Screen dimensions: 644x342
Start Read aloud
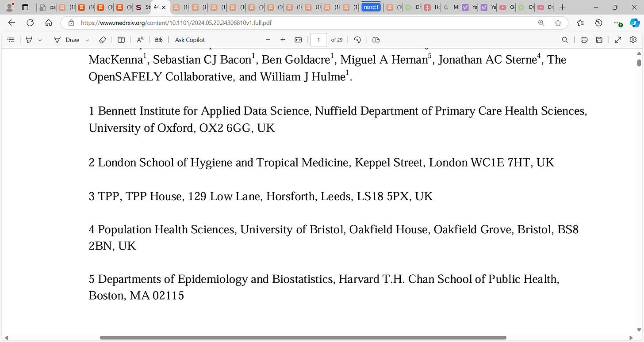[140, 40]
